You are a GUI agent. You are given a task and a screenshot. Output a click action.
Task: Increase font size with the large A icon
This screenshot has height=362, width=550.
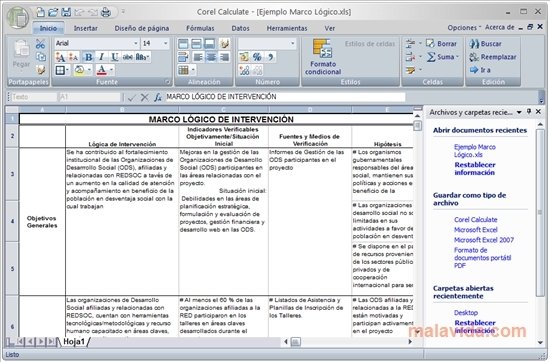pos(60,57)
